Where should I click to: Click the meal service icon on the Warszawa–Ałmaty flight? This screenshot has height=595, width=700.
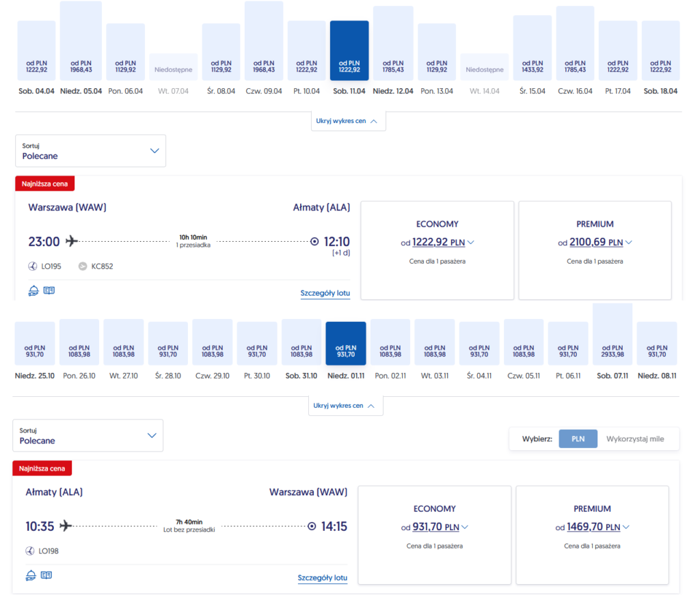[33, 291]
